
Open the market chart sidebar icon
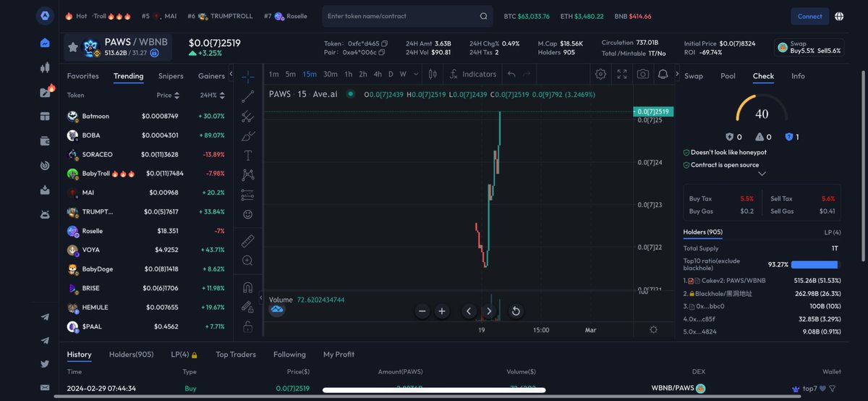[45, 43]
